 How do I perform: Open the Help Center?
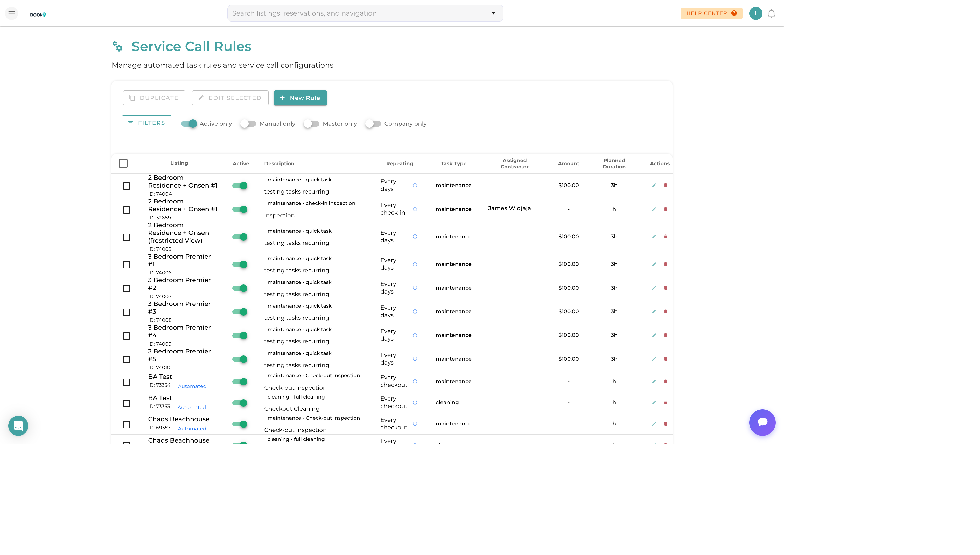pos(711,13)
